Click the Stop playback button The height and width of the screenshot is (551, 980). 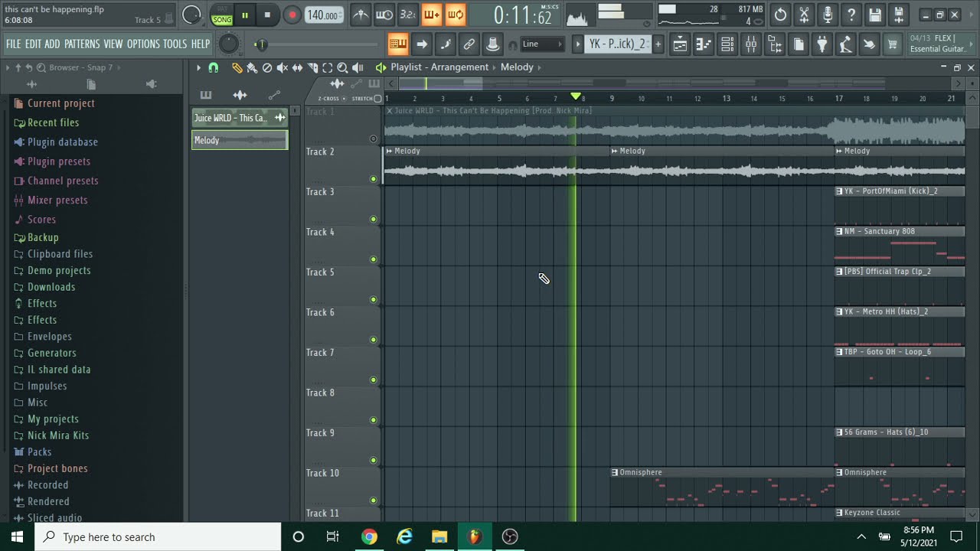coord(267,15)
